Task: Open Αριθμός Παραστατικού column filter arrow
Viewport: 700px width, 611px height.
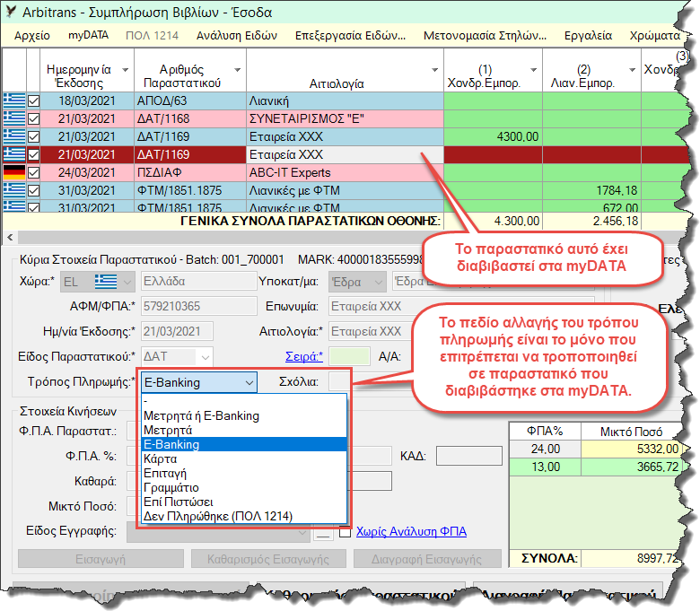Action: pos(238,70)
